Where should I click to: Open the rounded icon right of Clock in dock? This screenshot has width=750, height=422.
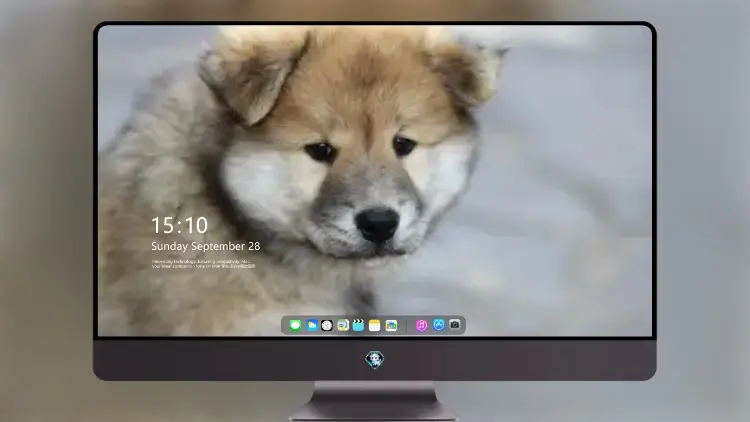coord(342,325)
